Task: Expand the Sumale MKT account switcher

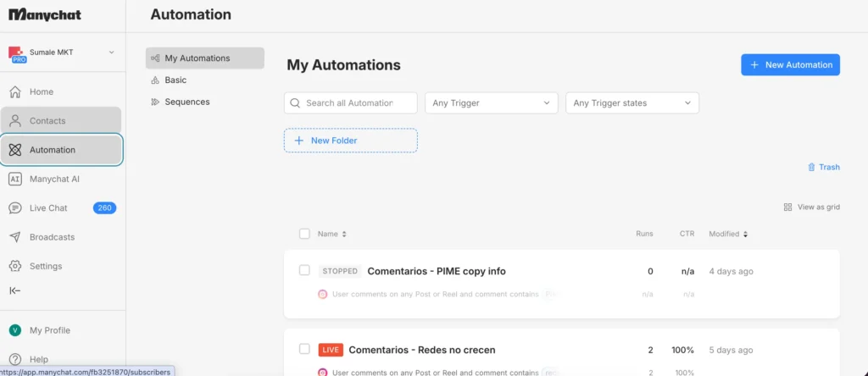Action: [x=111, y=53]
